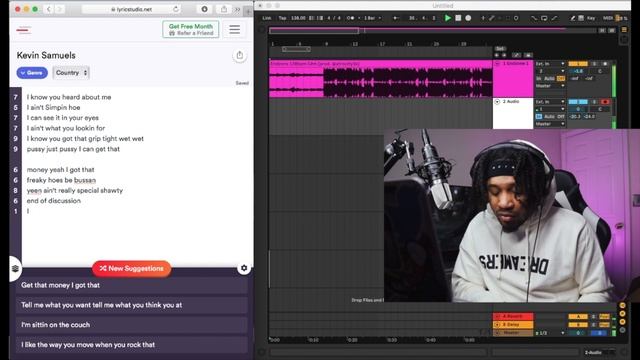Select suggestion 'Get that money I got that'
Viewport: 640px width, 360px height.
pyautogui.click(x=131, y=285)
